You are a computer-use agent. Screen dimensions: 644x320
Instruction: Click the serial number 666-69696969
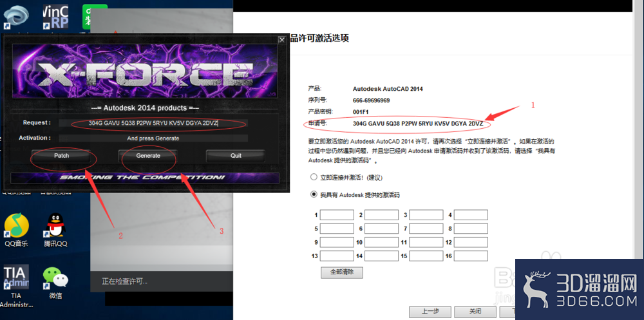[372, 100]
